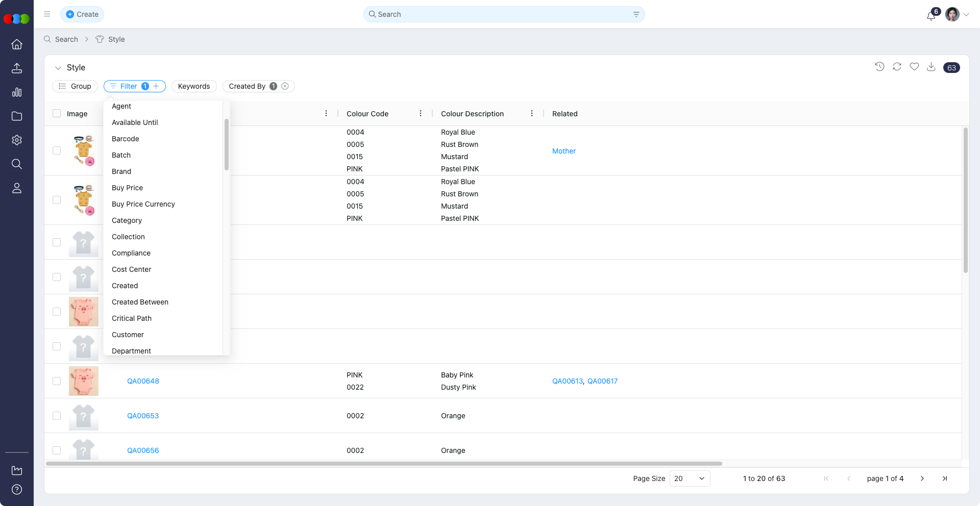
Task: Open the analytics bar chart sidebar icon
Action: coord(17,92)
